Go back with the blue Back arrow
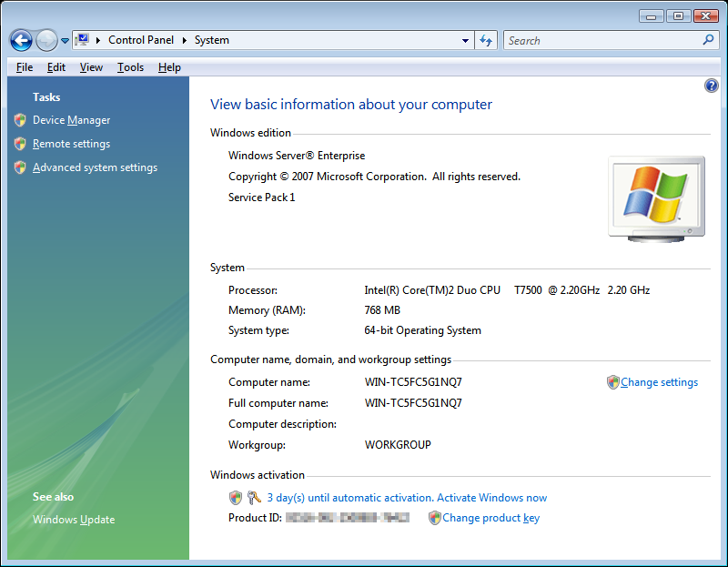The height and width of the screenshot is (567, 728). tap(21, 40)
